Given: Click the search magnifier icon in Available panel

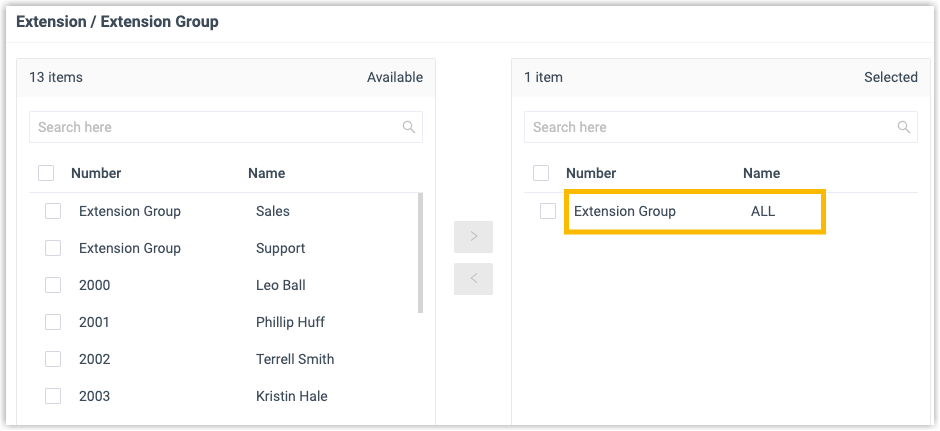Looking at the screenshot, I should click(409, 127).
